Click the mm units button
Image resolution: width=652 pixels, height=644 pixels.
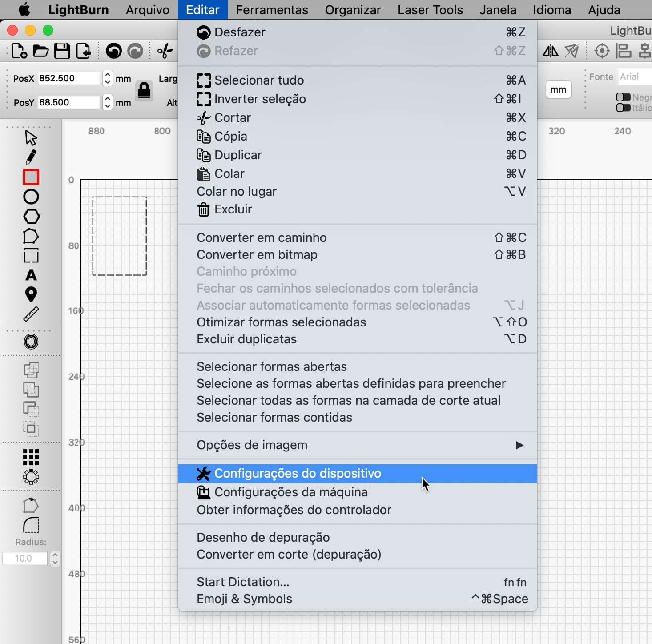pos(558,90)
